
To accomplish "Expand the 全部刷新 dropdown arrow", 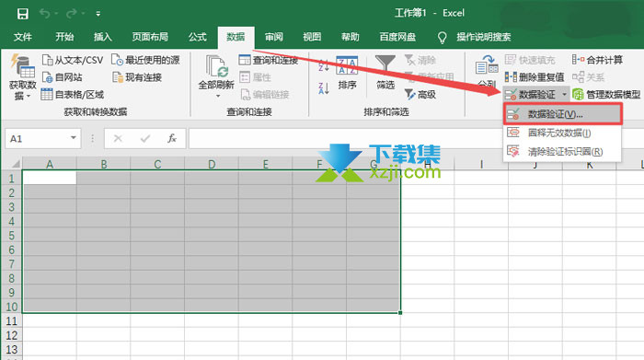I will [218, 96].
